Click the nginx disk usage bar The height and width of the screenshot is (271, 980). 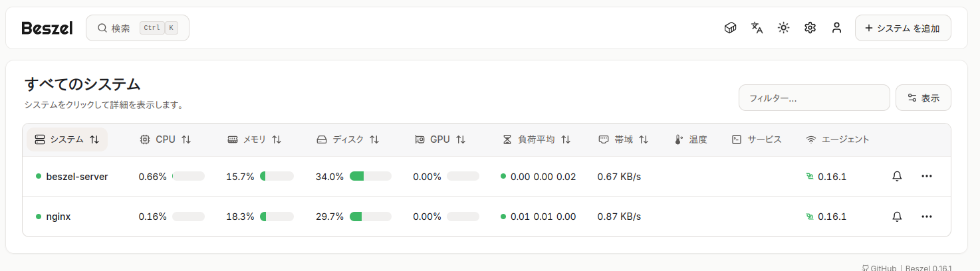point(370,217)
